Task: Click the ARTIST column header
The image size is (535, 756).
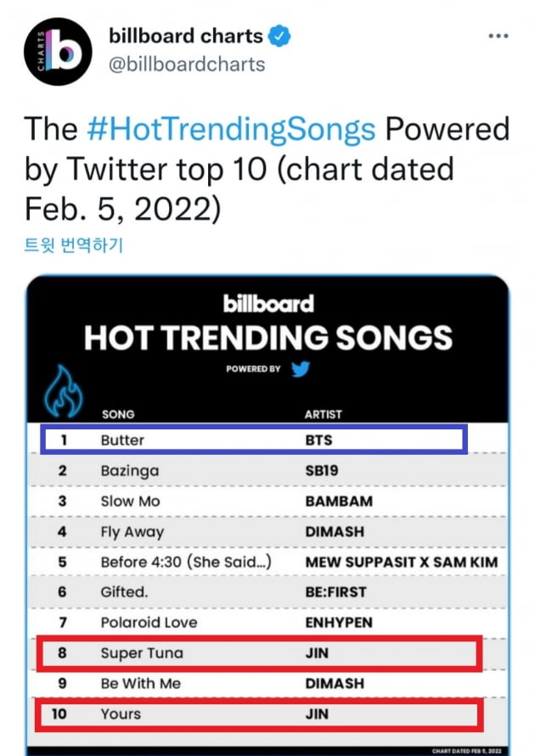Action: pos(324,415)
